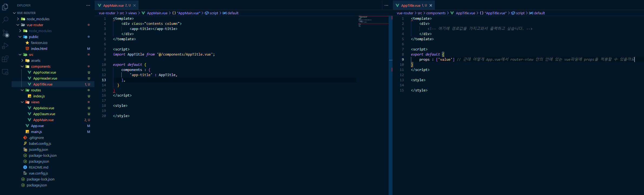Open main.js file
This screenshot has height=195, width=644.
(x=53, y=132)
